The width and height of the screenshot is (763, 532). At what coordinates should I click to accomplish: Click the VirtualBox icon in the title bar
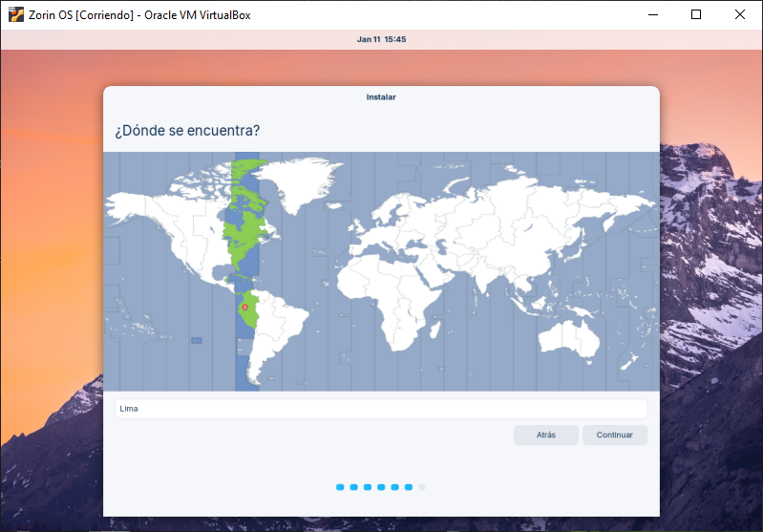click(15, 15)
